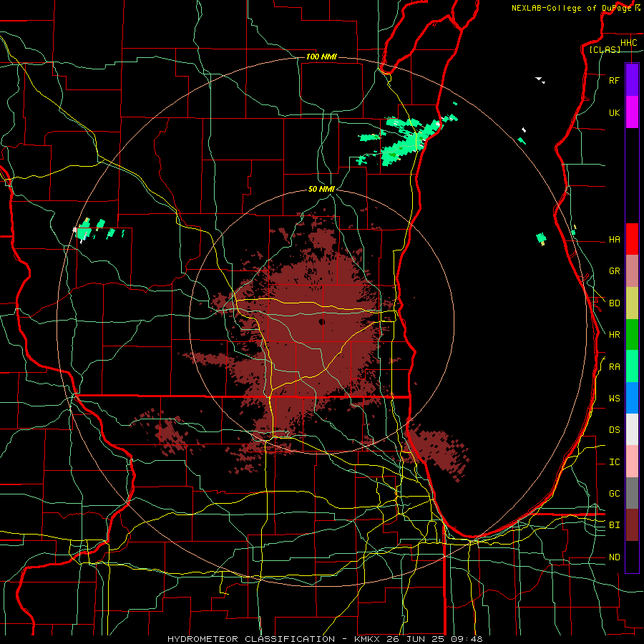Click the purple RF color swatch in legend
644x644 pixels.
pos(632,80)
